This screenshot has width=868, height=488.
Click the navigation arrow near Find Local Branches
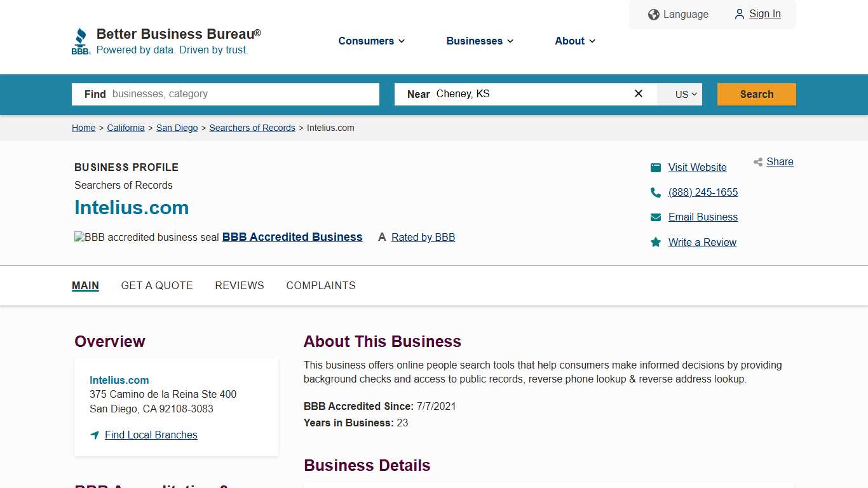click(94, 435)
